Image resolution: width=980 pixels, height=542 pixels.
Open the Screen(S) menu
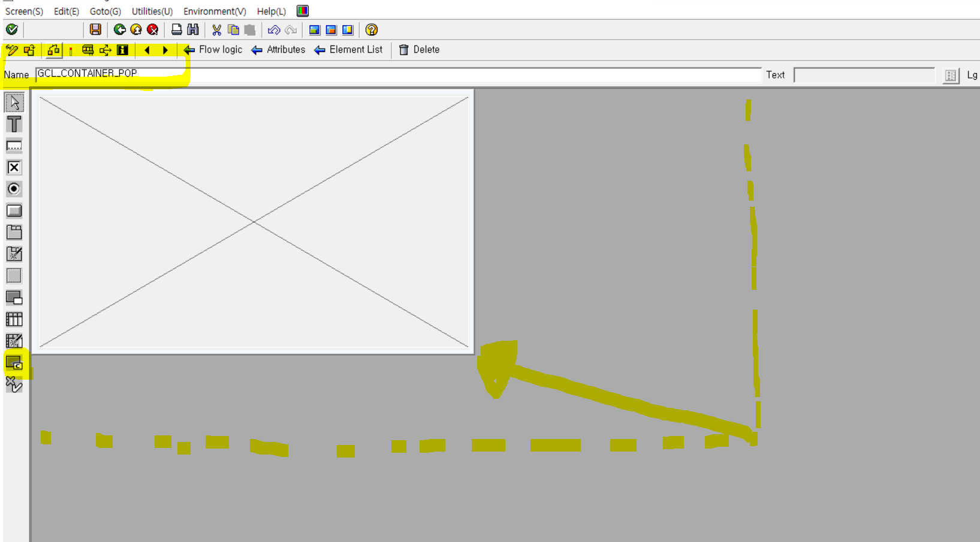pos(24,11)
